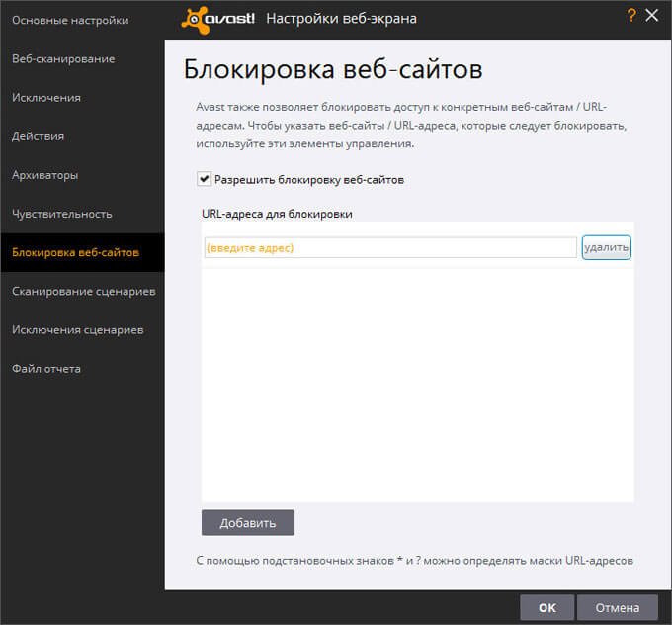Open Архиваторы settings page

click(45, 175)
